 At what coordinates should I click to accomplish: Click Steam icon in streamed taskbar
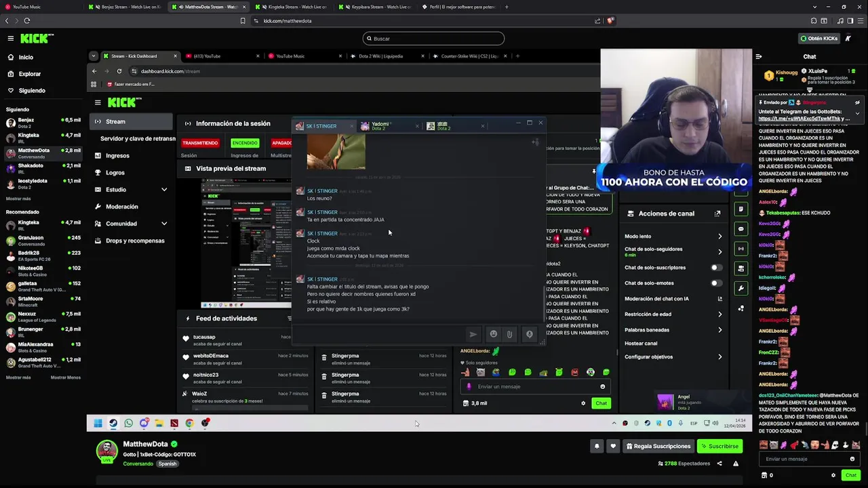[113, 423]
